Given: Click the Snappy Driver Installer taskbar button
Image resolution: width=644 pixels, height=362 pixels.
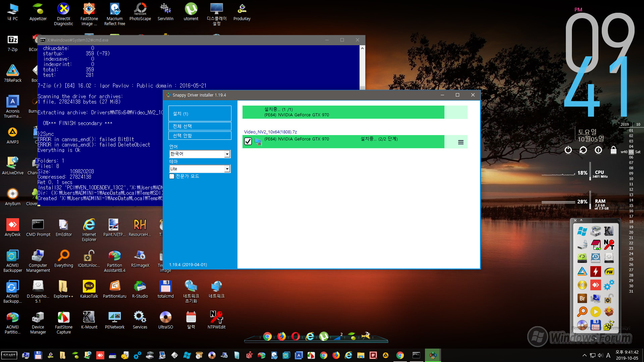Looking at the screenshot, I should (433, 355).
